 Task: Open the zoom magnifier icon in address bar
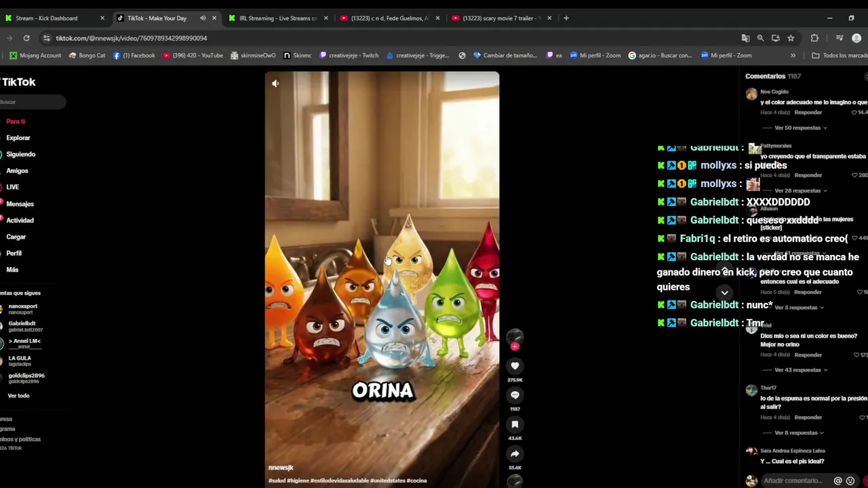760,38
